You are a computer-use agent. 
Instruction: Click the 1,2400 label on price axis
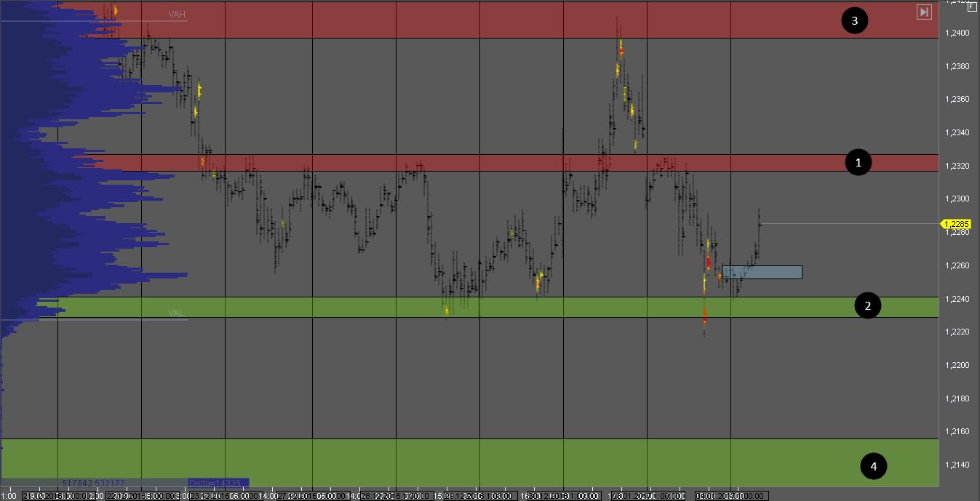click(x=957, y=33)
